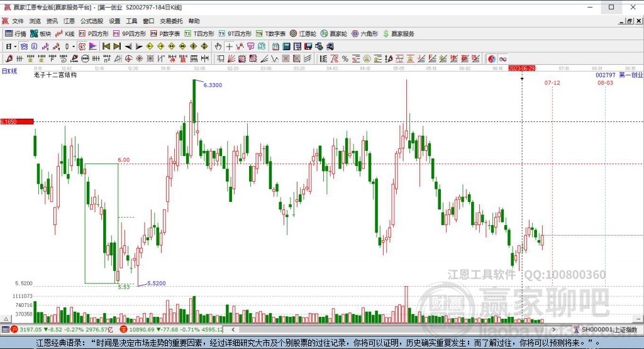Click the grid icon in the status bar
The image size is (644, 349).
pyautogui.click(x=5, y=330)
